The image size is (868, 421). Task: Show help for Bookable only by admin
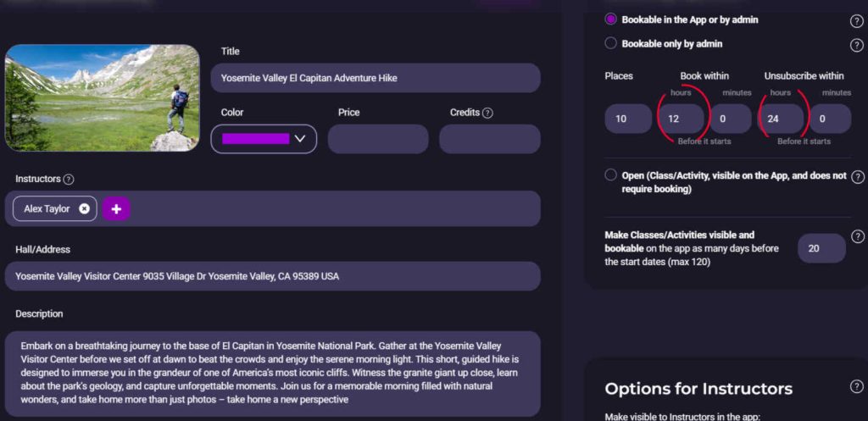856,45
